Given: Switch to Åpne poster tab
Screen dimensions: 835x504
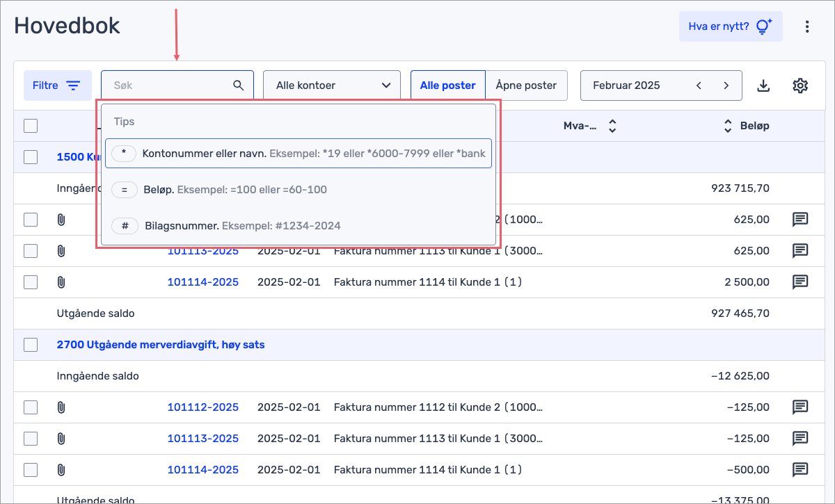Looking at the screenshot, I should point(526,86).
